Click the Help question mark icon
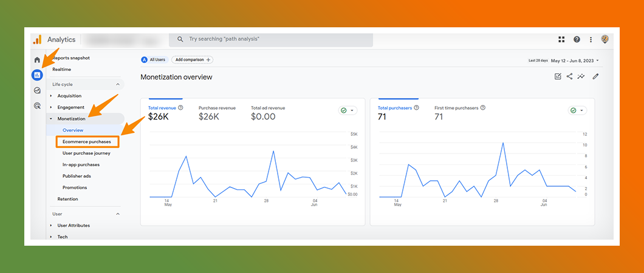The image size is (644, 273). (577, 39)
